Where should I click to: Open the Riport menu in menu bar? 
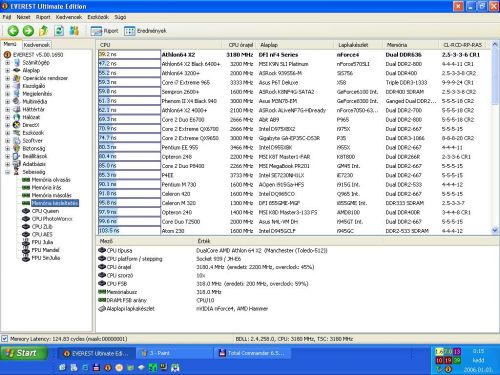tap(43, 17)
